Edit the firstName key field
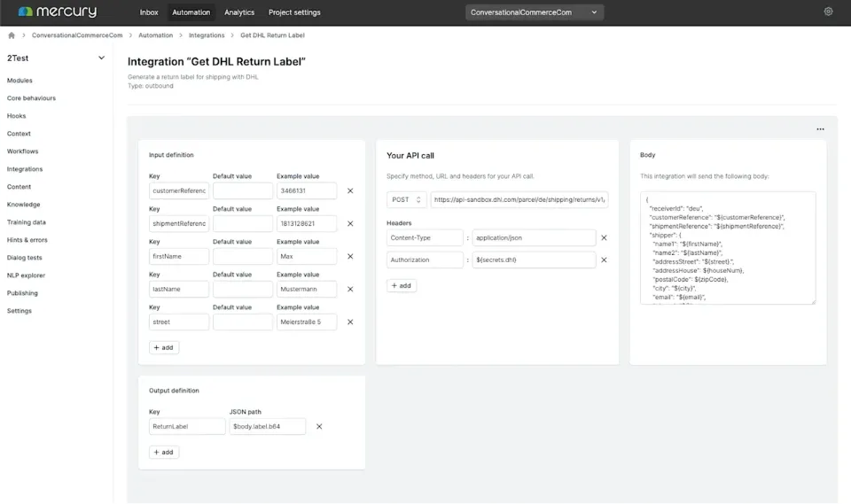851x504 pixels. 179,257
